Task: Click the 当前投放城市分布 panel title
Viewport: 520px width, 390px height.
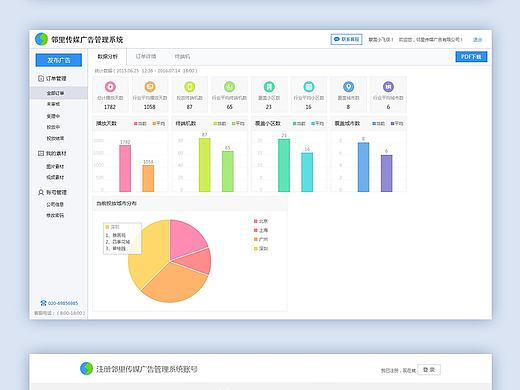Action: (116, 203)
